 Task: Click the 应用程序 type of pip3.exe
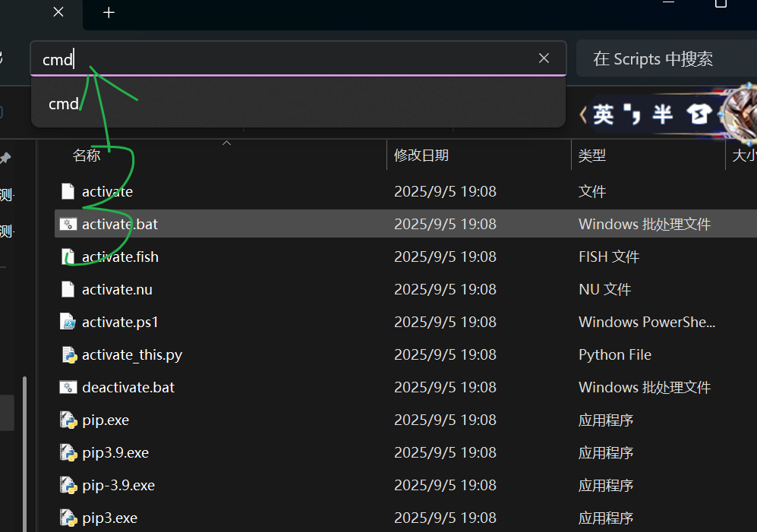pyautogui.click(x=606, y=518)
